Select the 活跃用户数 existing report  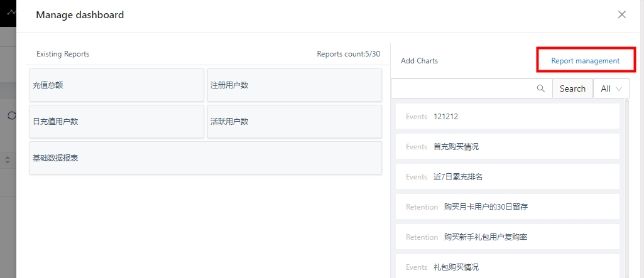tap(294, 122)
